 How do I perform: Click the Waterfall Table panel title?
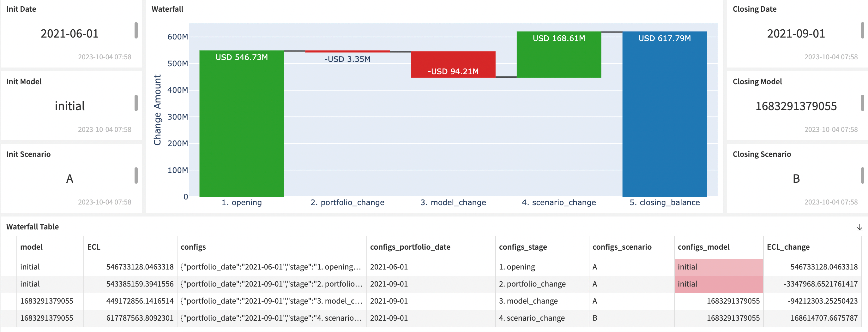32,227
